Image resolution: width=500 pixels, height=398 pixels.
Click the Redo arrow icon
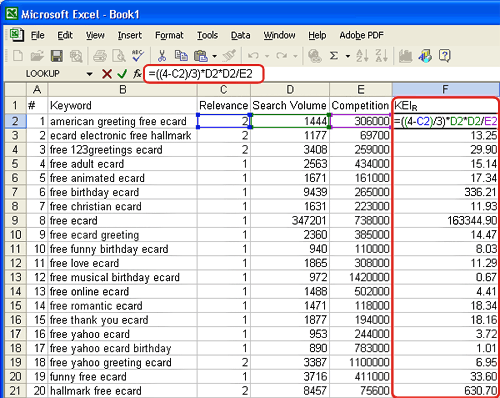click(282, 56)
